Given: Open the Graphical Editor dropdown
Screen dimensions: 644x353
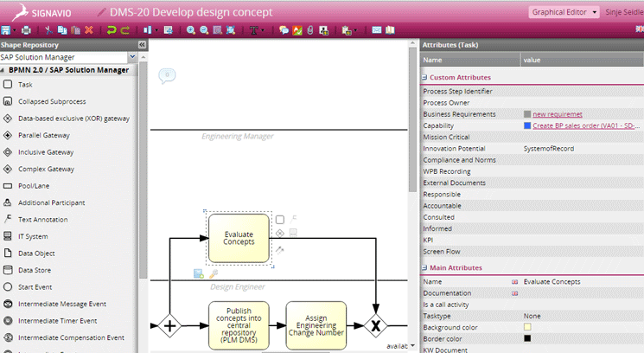Looking at the screenshot, I should pos(564,12).
